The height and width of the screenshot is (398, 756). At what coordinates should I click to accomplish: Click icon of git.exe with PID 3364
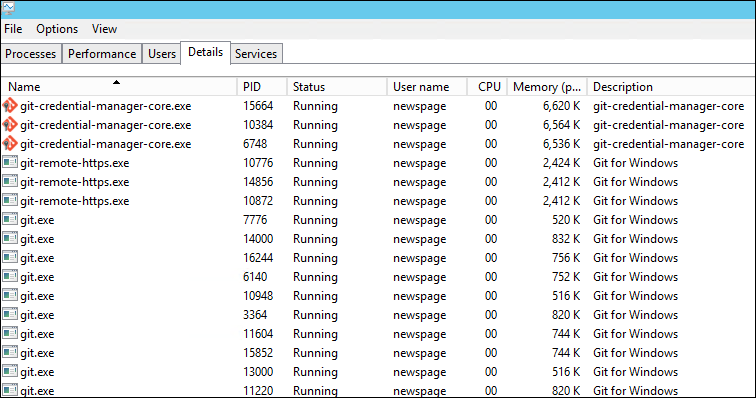tap(10, 315)
